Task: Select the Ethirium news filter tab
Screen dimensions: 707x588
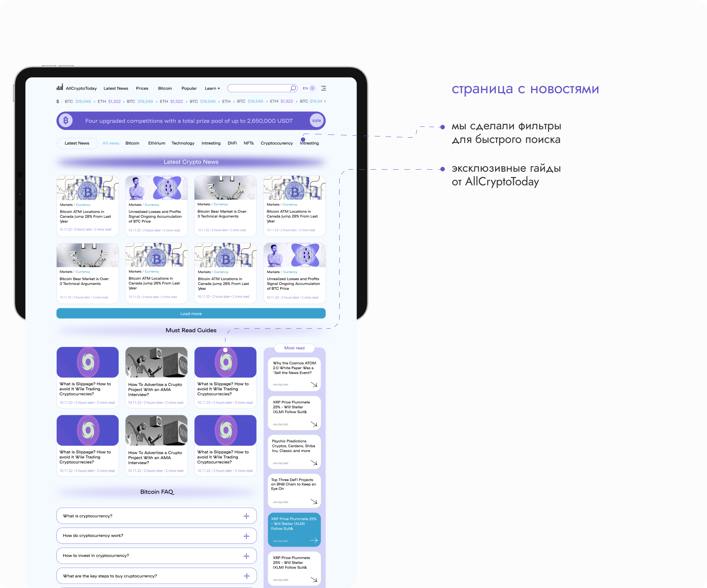Action: pyautogui.click(x=157, y=143)
